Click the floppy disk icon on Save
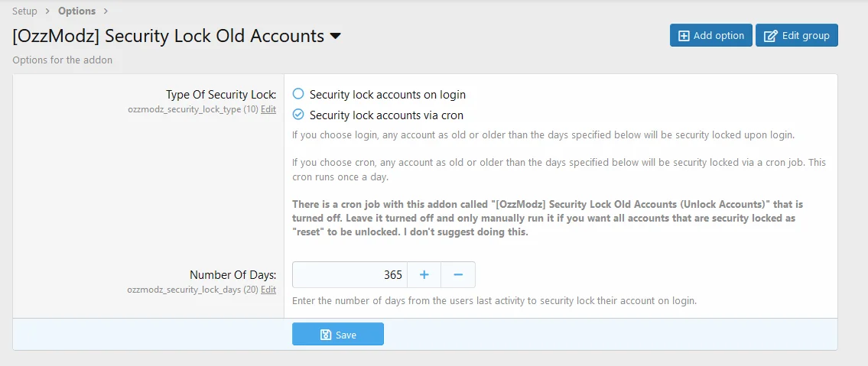The width and height of the screenshot is (868, 366). 326,335
